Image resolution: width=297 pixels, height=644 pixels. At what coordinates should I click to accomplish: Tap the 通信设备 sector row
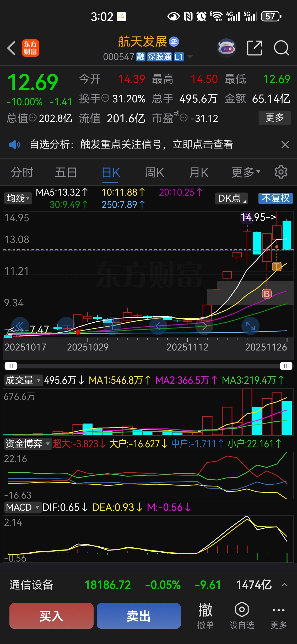pos(148,585)
